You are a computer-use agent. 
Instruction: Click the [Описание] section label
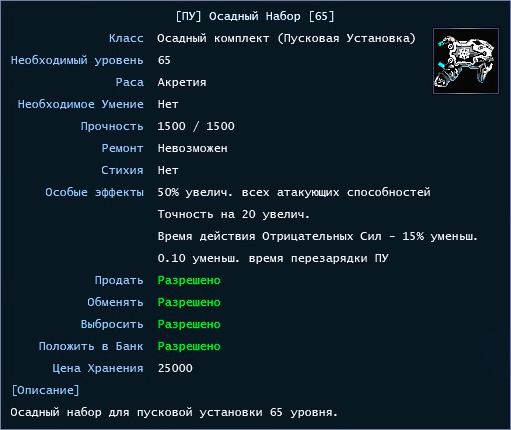pyautogui.click(x=45, y=390)
